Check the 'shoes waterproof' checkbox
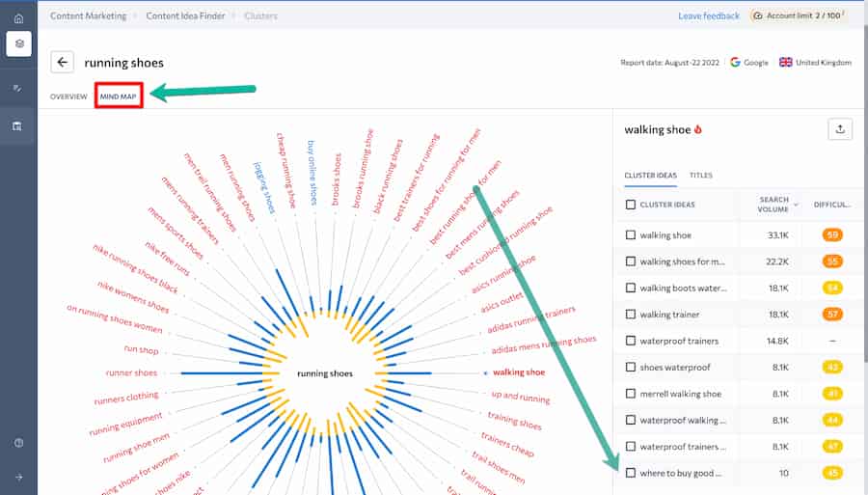This screenshot has width=868, height=495. pyautogui.click(x=630, y=367)
